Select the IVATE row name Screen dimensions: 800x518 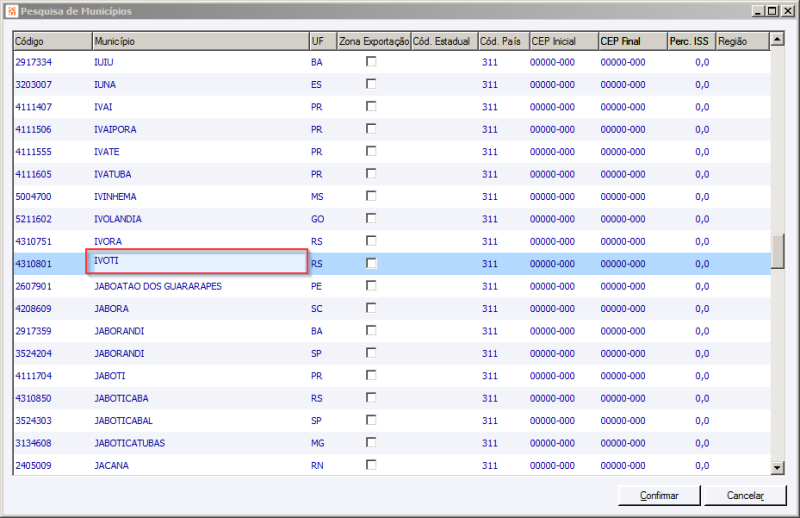107,152
